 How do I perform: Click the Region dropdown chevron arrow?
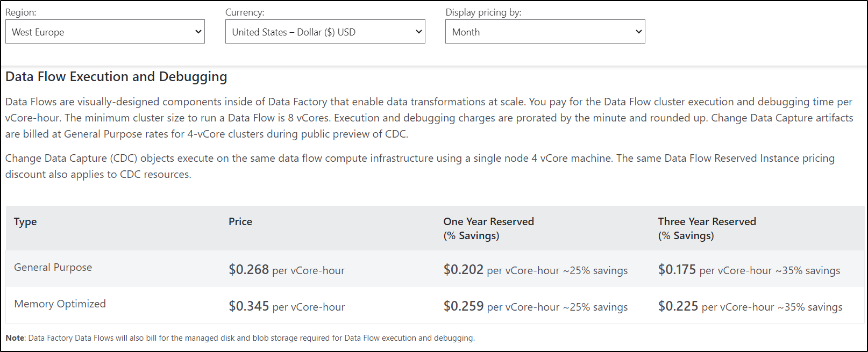(x=198, y=32)
